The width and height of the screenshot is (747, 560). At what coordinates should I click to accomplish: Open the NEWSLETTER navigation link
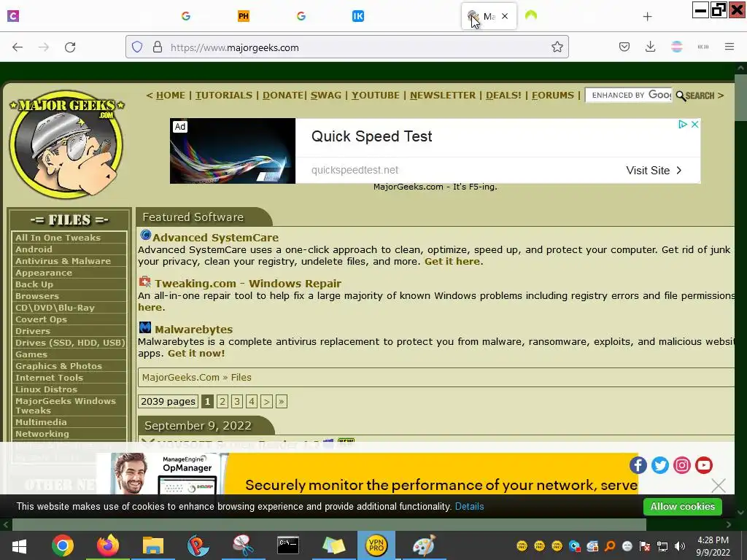point(443,96)
